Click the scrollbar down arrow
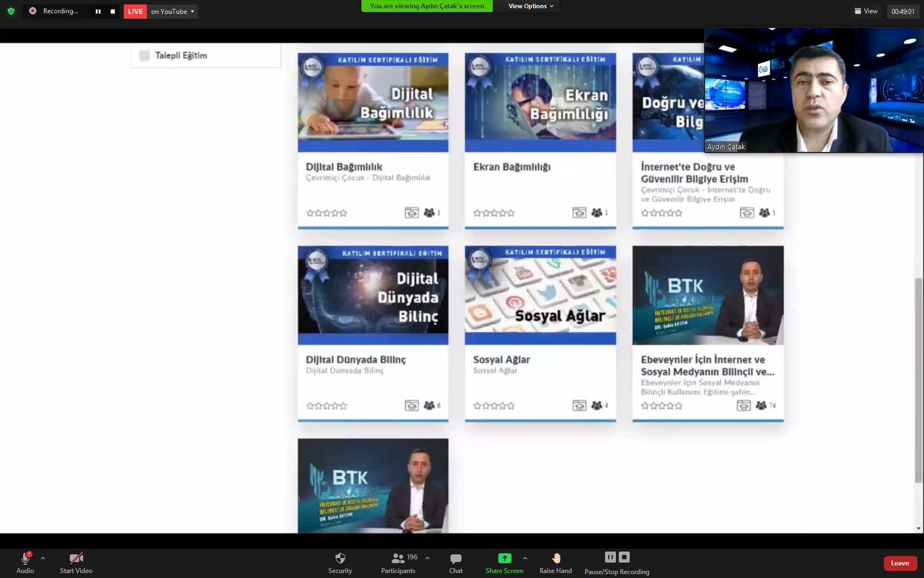The height and width of the screenshot is (578, 924). coord(919,528)
